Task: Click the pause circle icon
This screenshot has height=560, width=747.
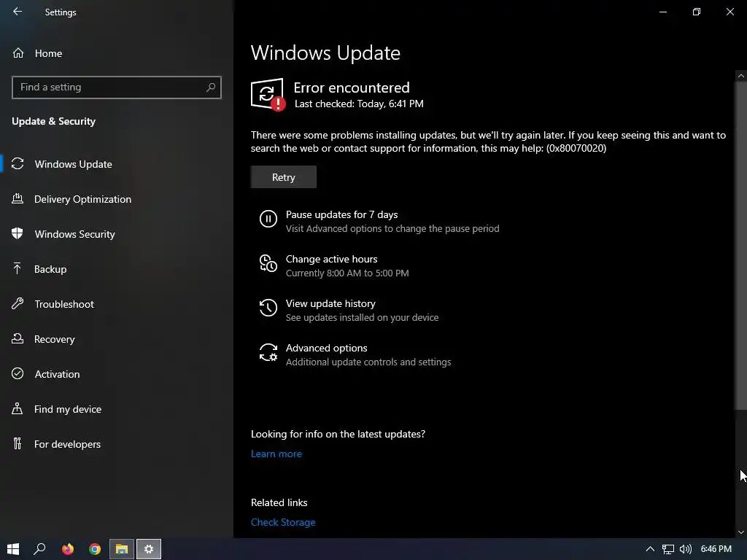Action: tap(268, 219)
